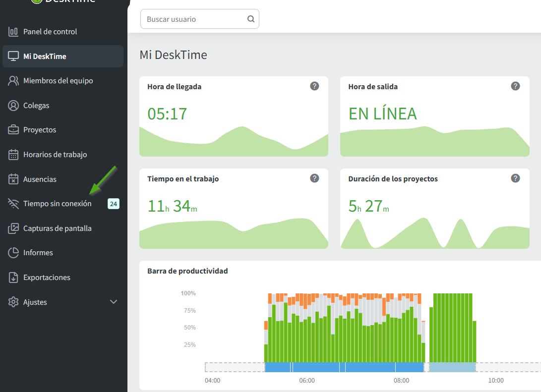Click the Informes pie chart icon
541x392 pixels.
[x=13, y=253]
